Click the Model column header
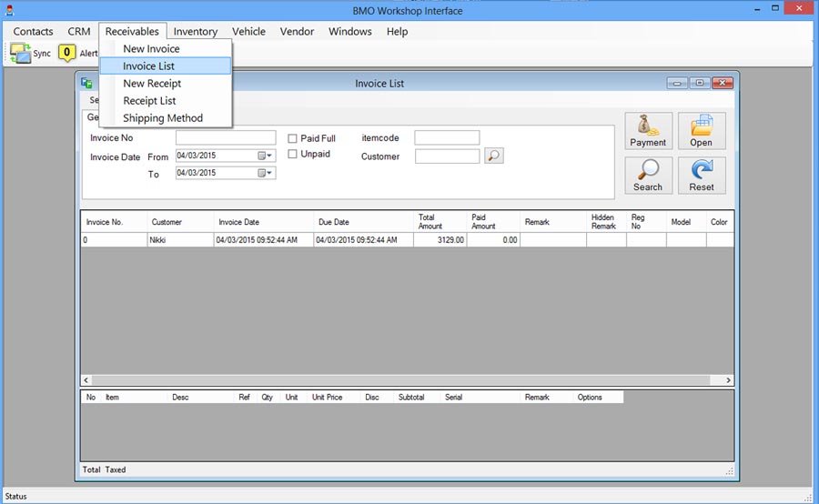This screenshot has height=504, width=819. (686, 222)
